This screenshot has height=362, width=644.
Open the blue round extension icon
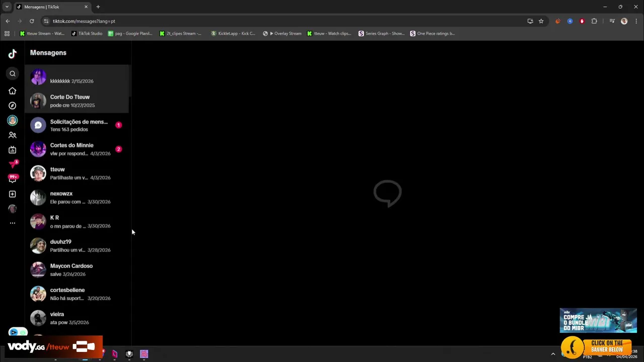point(570,21)
